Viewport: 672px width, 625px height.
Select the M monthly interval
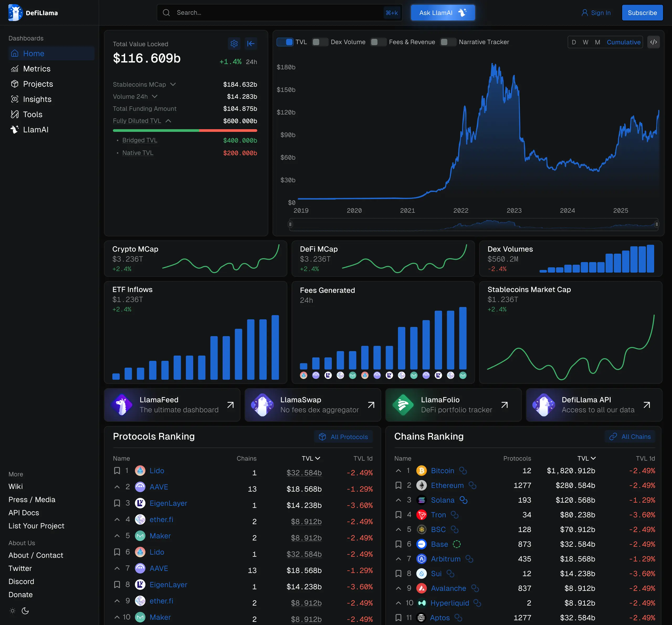pyautogui.click(x=598, y=42)
